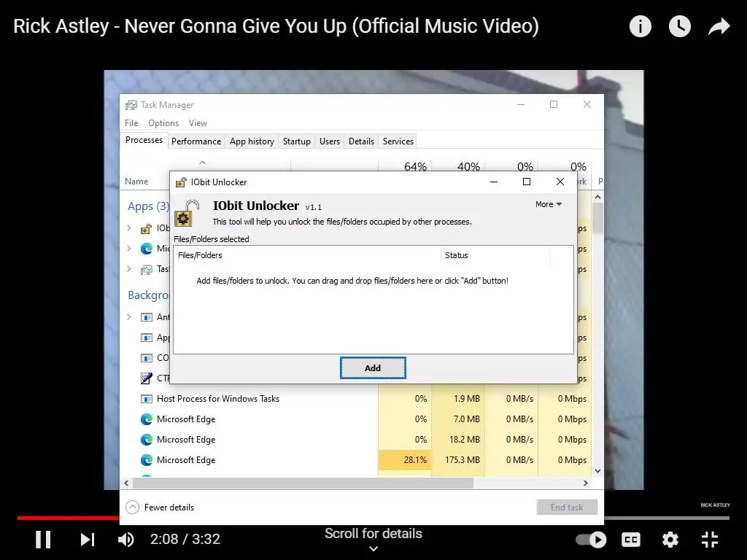
Task: Click the CO background process icon
Action: pyautogui.click(x=146, y=358)
